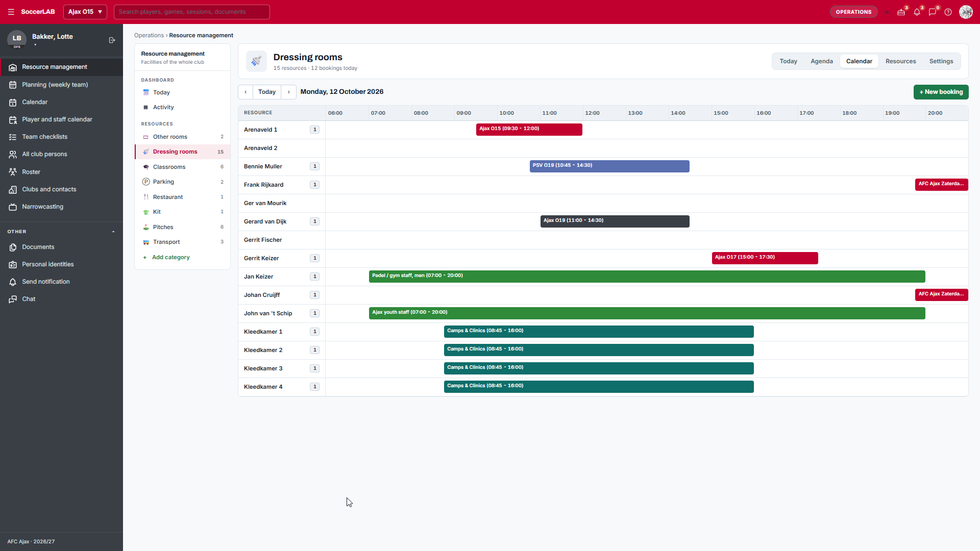Open the Roster page
The width and height of the screenshot is (980, 551).
[x=61, y=172]
